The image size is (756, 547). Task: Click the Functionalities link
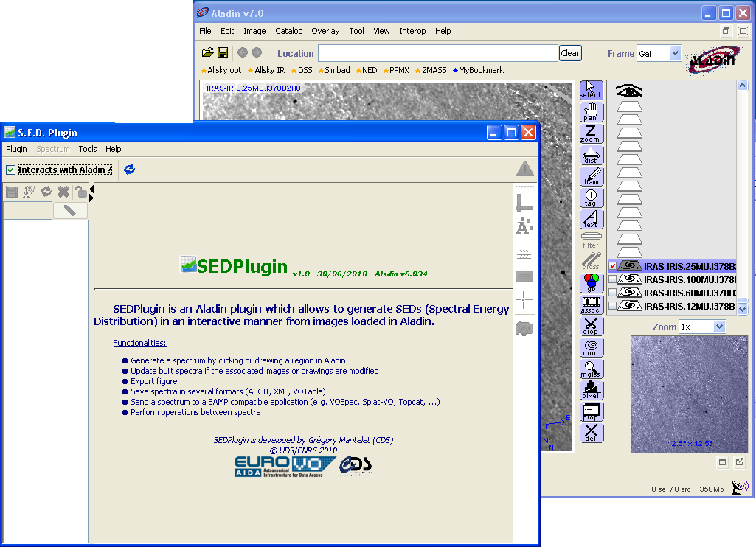tap(140, 343)
